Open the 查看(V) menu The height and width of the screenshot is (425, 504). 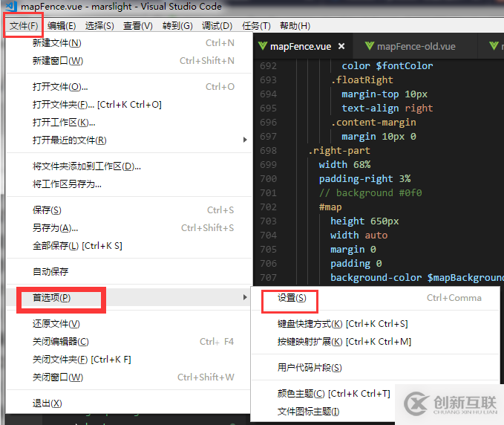click(x=138, y=26)
